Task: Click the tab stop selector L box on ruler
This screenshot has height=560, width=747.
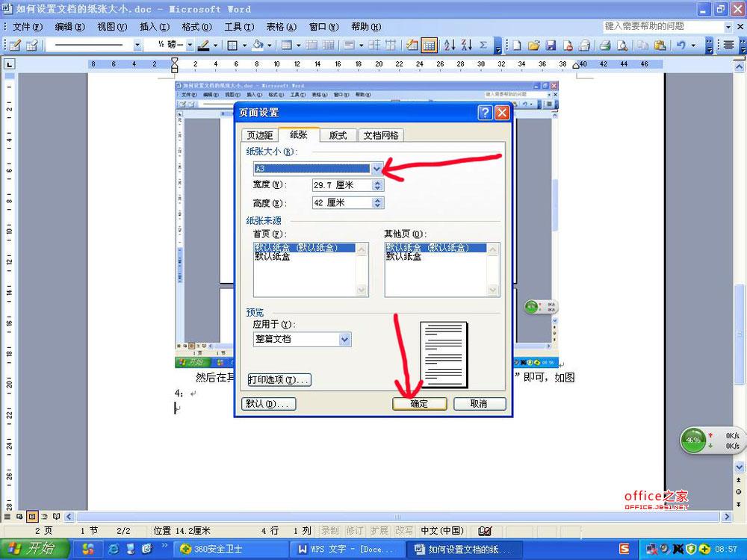Action: pyautogui.click(x=10, y=63)
